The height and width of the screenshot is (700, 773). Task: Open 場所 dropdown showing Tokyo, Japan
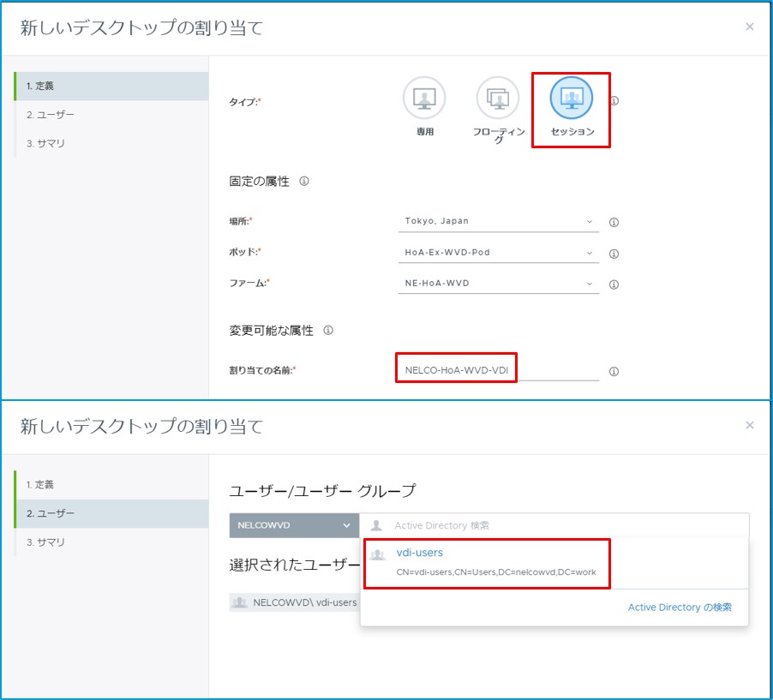pos(499,221)
